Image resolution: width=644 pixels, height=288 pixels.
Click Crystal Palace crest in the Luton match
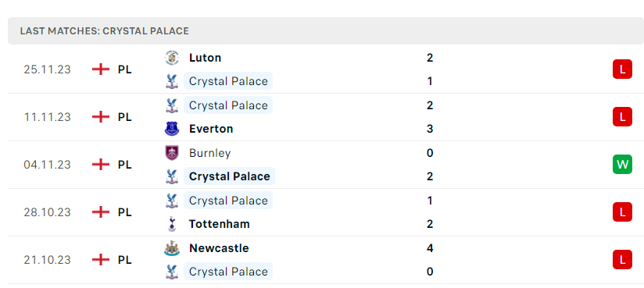tap(172, 81)
